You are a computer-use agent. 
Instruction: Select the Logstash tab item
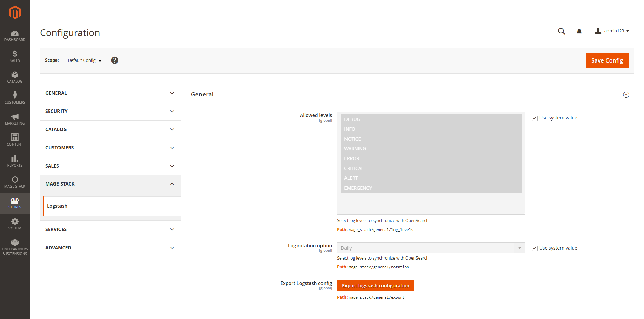click(x=57, y=206)
